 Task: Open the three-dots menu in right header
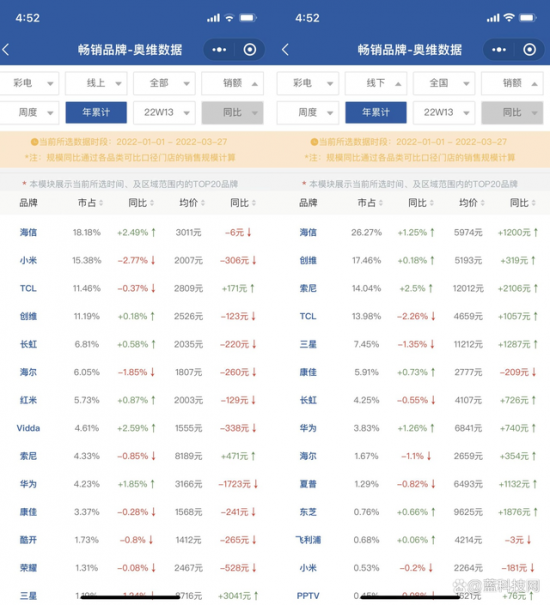[x=499, y=49]
